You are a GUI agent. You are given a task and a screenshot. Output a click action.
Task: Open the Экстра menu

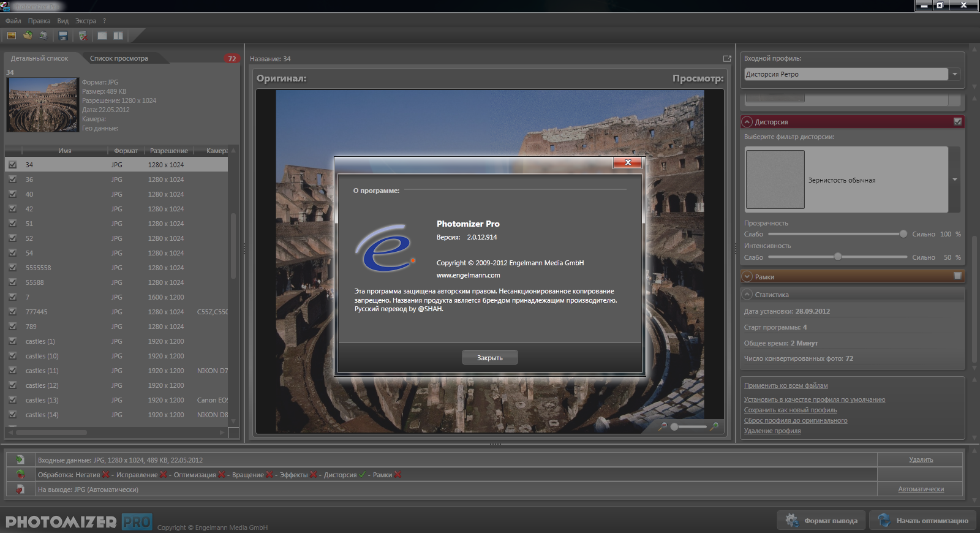coord(86,21)
